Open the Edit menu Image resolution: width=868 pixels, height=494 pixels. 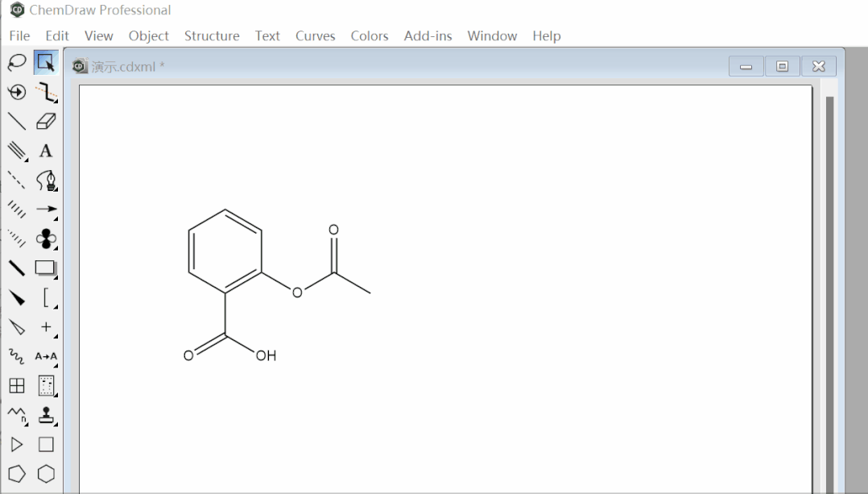click(57, 36)
